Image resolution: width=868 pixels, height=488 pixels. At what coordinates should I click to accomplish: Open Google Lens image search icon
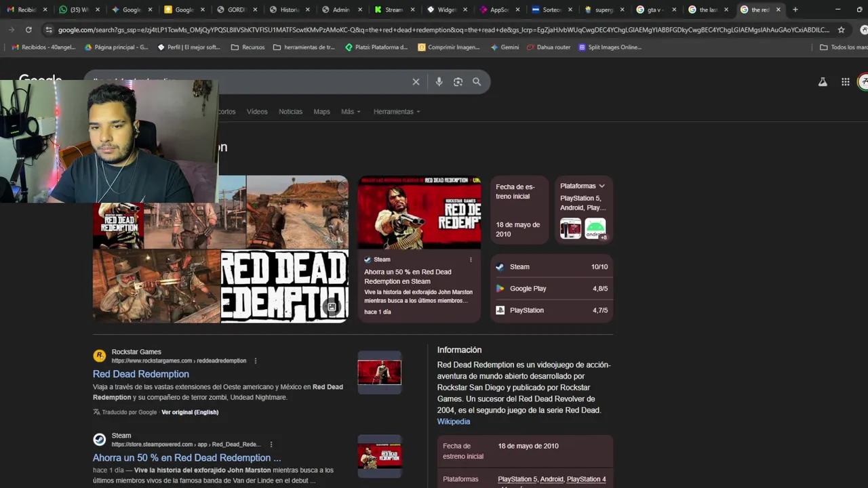pyautogui.click(x=458, y=82)
